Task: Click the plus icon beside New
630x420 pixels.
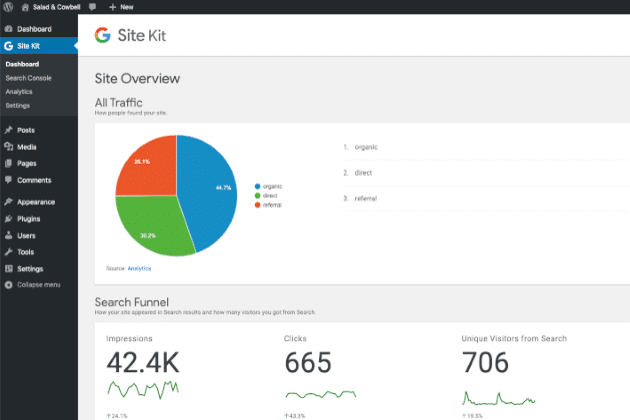Action: click(112, 7)
